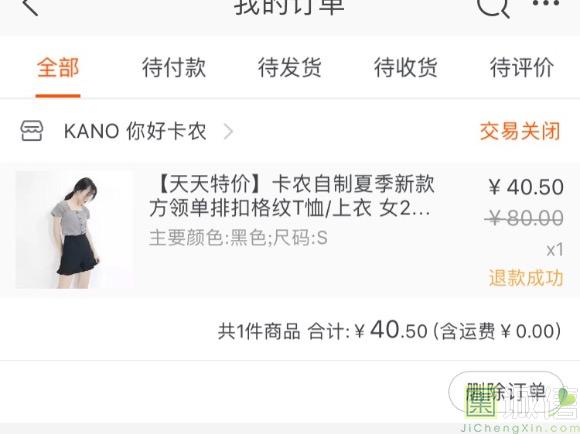This screenshot has height=434, width=580.
Task: Tap product variant text 黑色 尺码 S
Action: (238, 238)
